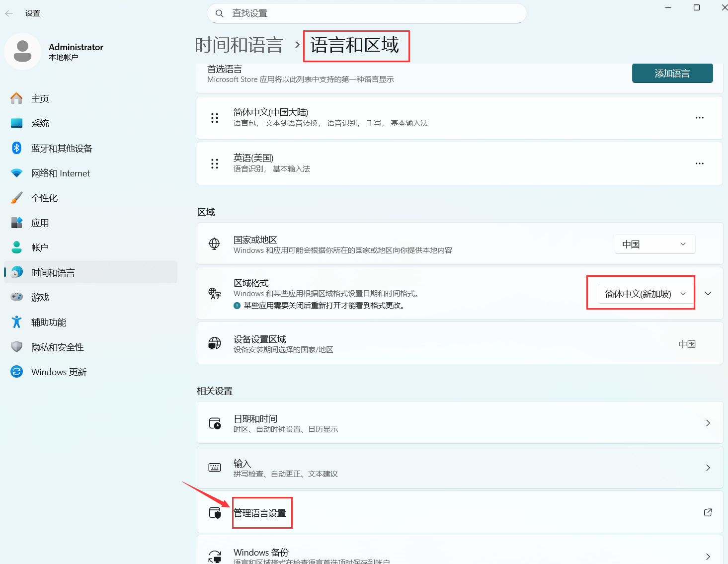
Task: Open 日期和时间 related settings
Action: pyautogui.click(x=460, y=423)
